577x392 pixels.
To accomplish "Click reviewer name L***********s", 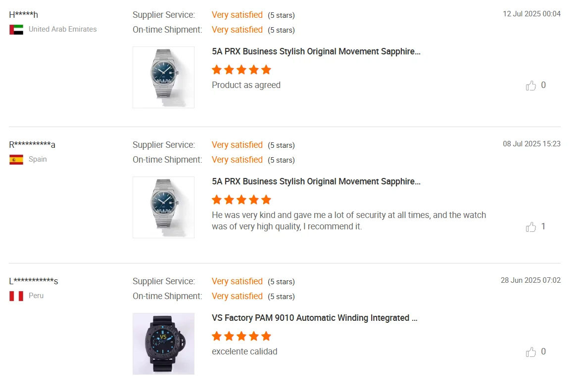I will coord(34,281).
